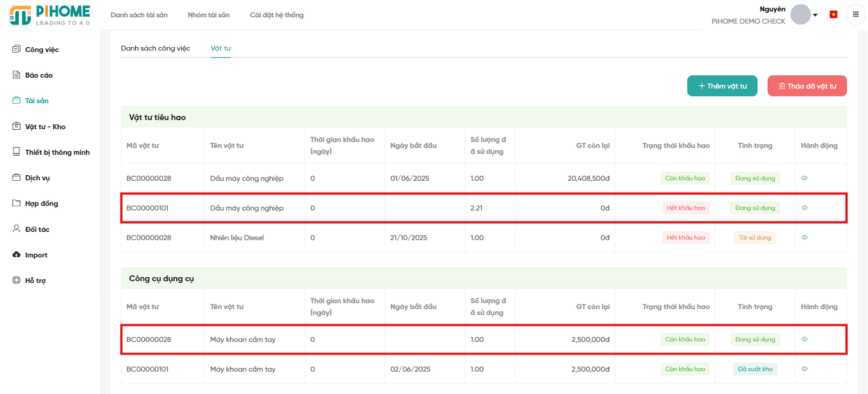Image resolution: width=868 pixels, height=394 pixels.
Task: Open the Import cloud icon
Action: coord(16,255)
